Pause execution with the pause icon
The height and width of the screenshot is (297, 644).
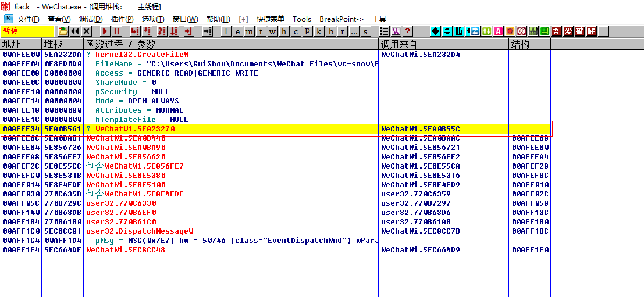[117, 31]
